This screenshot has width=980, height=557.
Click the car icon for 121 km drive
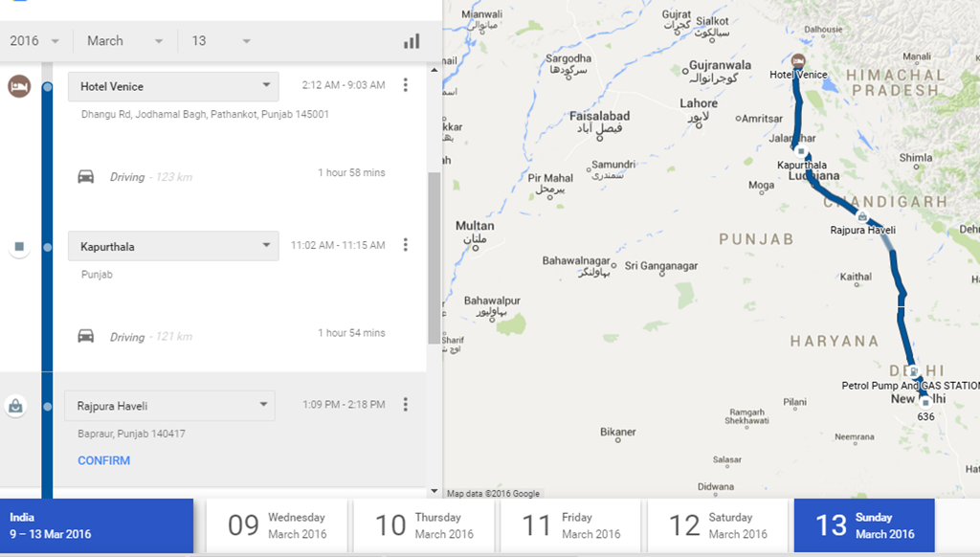point(86,336)
